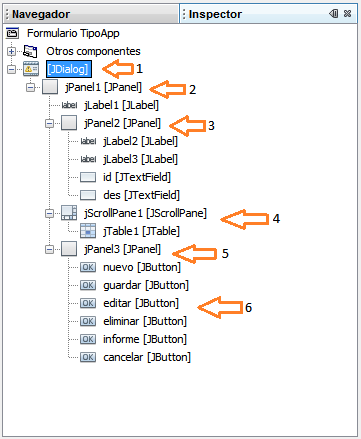
Task: Select jLabel3 [JLabel] in tree
Action: (x=140, y=159)
